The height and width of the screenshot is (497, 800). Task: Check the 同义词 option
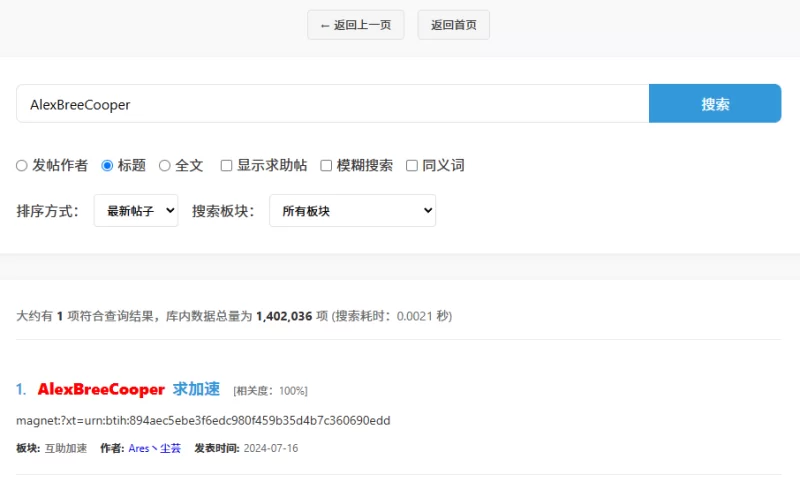coord(412,166)
